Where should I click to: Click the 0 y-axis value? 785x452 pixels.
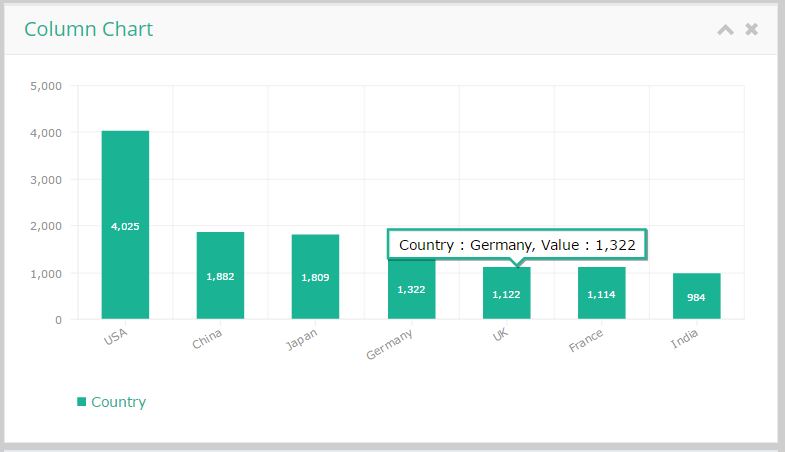click(59, 320)
